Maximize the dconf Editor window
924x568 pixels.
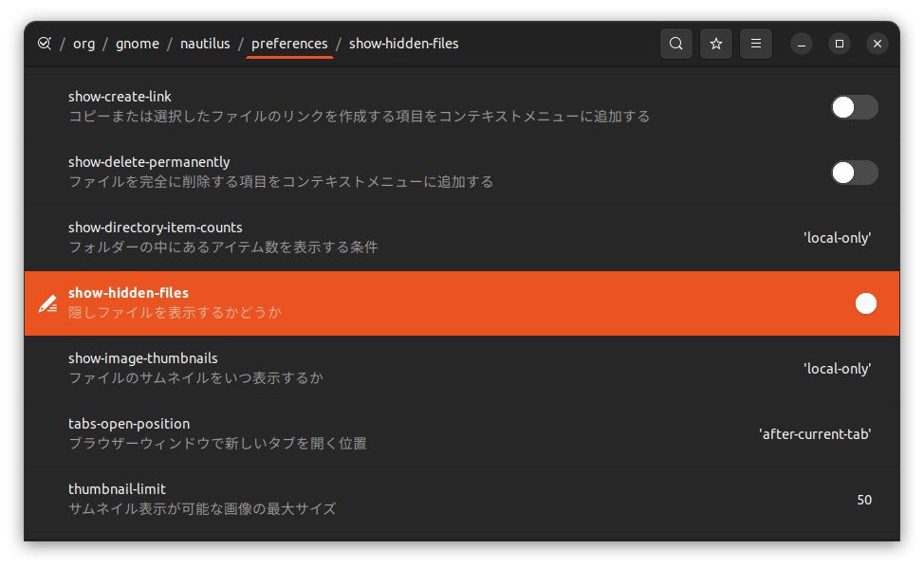click(x=840, y=44)
